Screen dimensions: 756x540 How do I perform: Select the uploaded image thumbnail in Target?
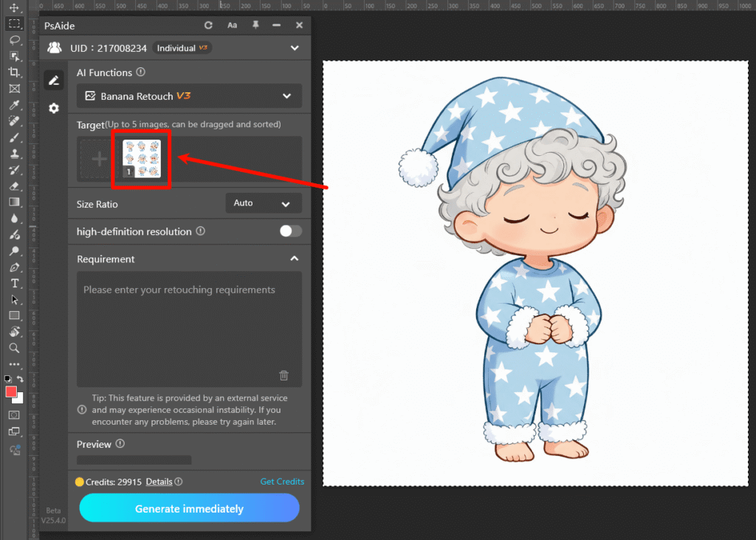141,157
